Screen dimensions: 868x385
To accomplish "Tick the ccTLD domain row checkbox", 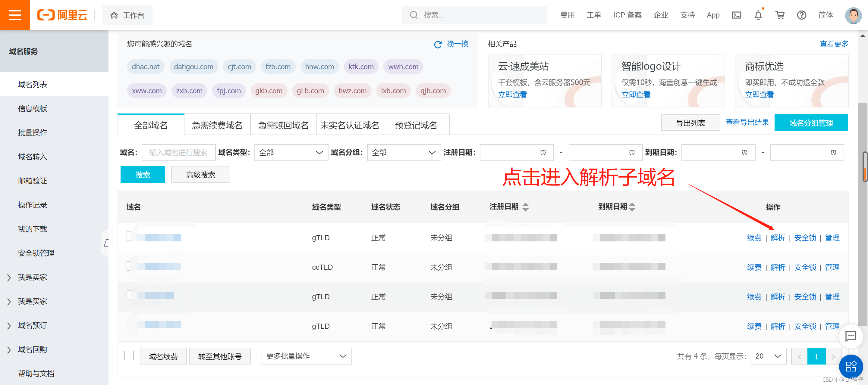I will coord(129,266).
